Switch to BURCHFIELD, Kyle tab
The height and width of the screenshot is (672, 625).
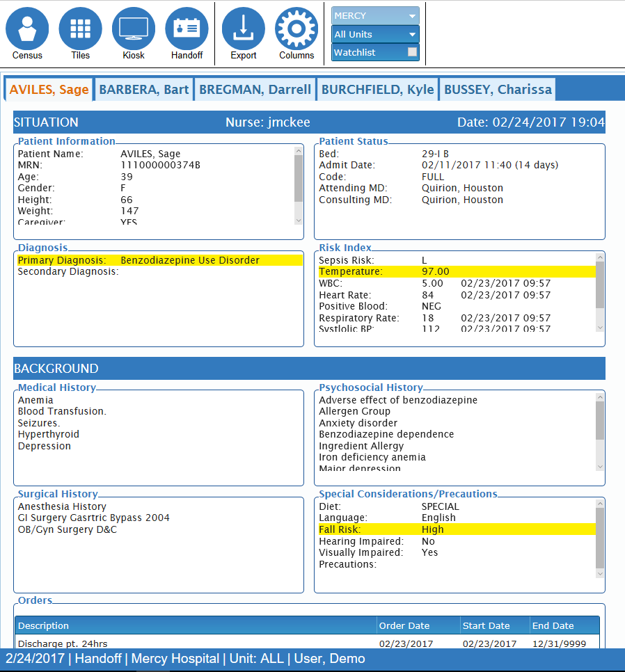pos(378,89)
